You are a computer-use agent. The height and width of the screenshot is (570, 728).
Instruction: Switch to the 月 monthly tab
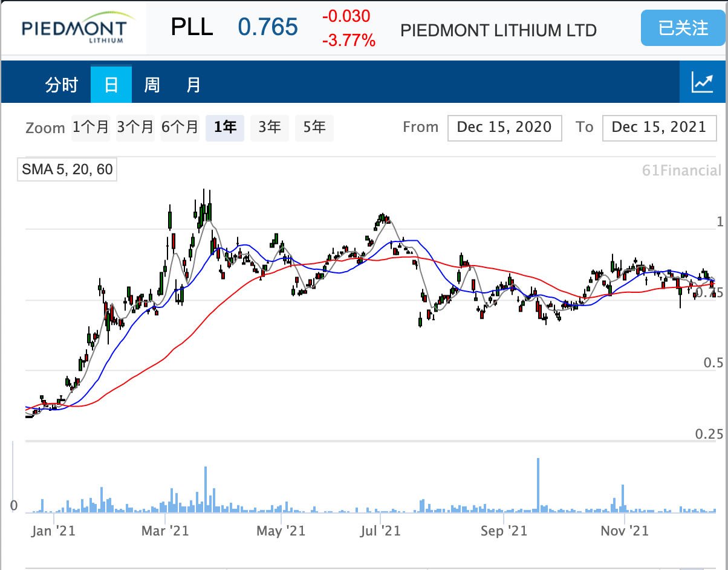pyautogui.click(x=193, y=85)
